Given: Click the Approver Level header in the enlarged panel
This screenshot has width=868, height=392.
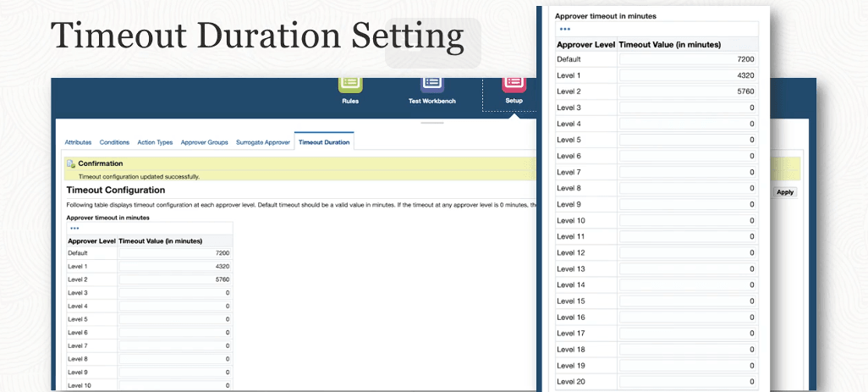Looking at the screenshot, I should click(x=586, y=45).
